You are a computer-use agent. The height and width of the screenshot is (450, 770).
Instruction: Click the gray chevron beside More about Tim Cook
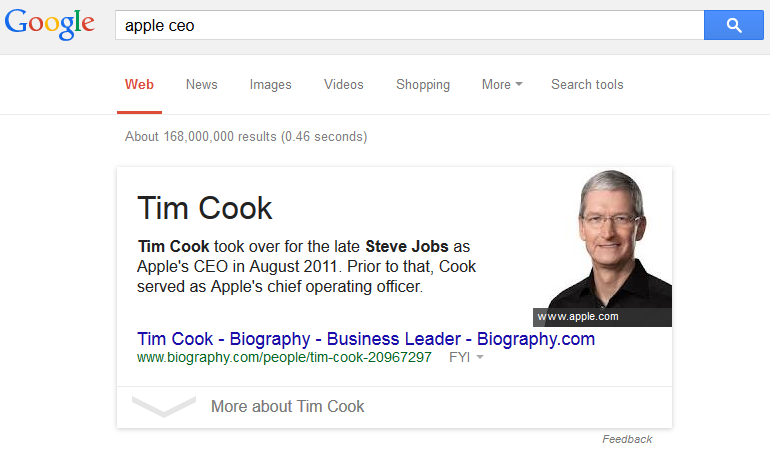coord(164,406)
